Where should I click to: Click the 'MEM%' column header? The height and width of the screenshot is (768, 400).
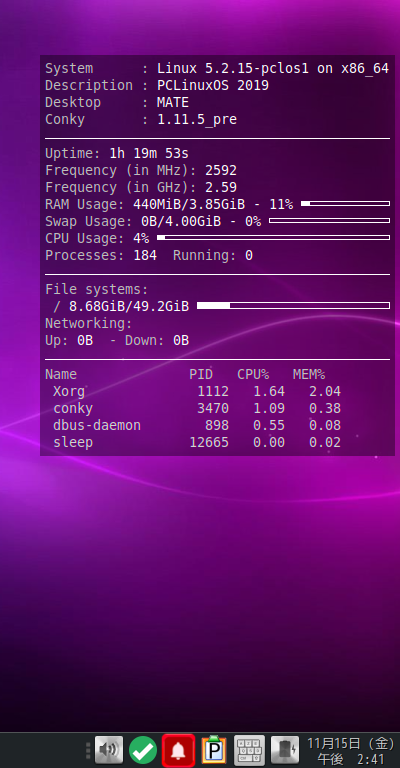click(309, 375)
